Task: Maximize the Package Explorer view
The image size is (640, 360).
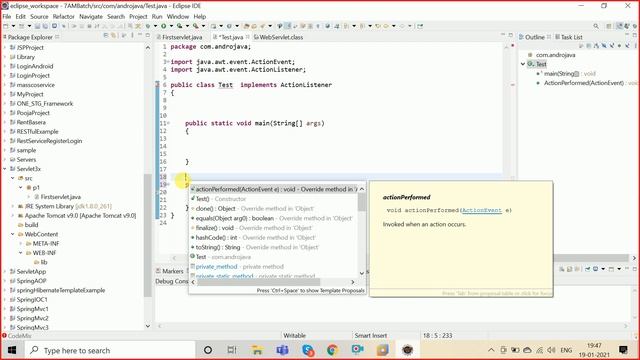Action: [x=148, y=36]
